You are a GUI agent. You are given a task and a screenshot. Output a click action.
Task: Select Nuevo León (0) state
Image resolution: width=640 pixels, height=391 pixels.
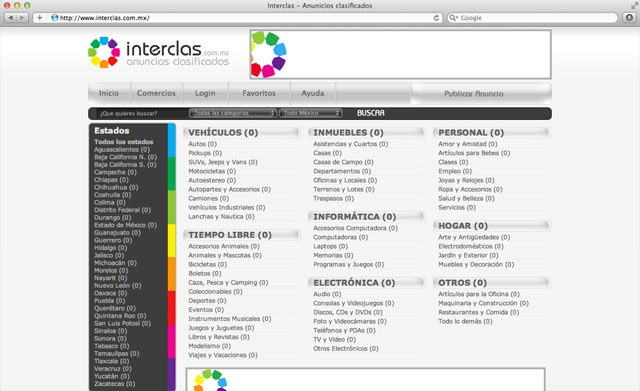(118, 285)
